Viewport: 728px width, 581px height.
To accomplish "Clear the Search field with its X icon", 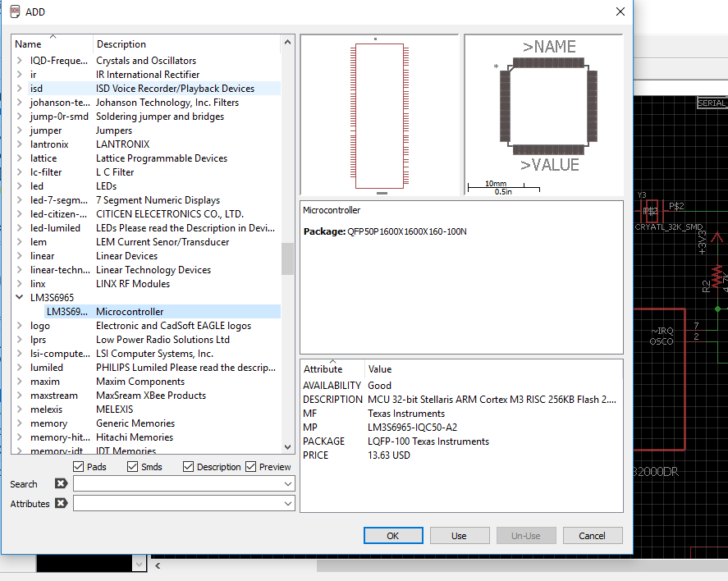I will point(61,483).
